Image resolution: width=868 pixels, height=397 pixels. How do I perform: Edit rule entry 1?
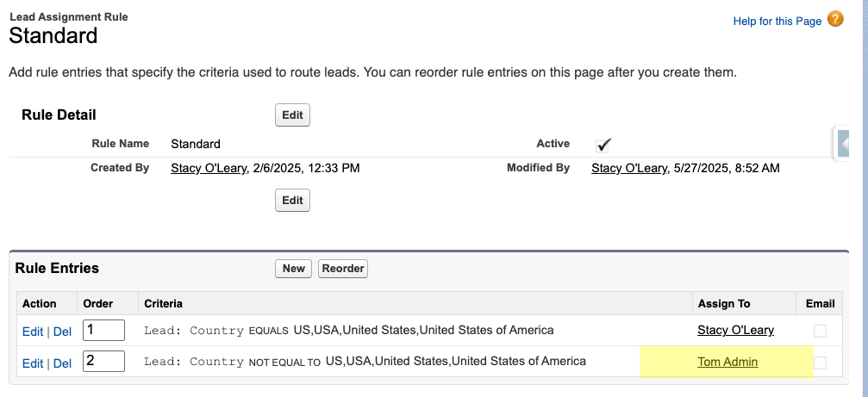(33, 331)
